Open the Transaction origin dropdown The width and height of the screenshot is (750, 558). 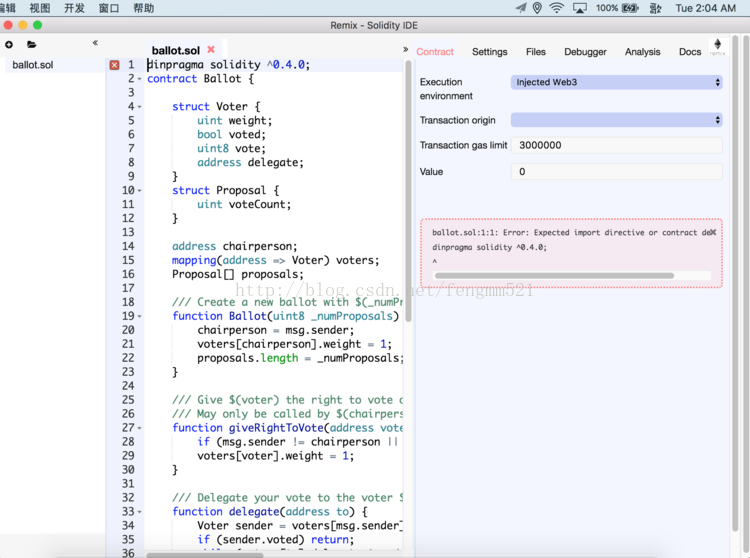(x=617, y=120)
